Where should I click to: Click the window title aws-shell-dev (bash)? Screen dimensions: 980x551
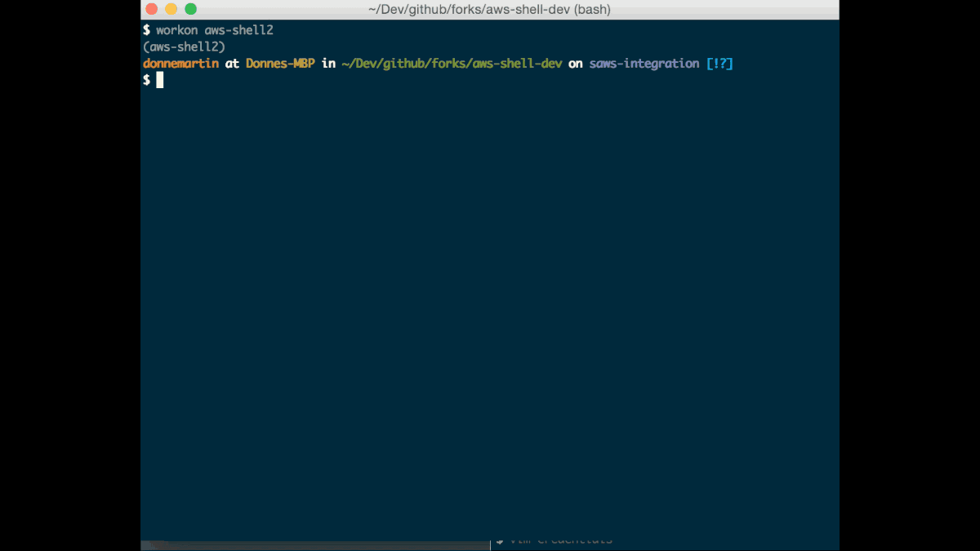pos(489,10)
